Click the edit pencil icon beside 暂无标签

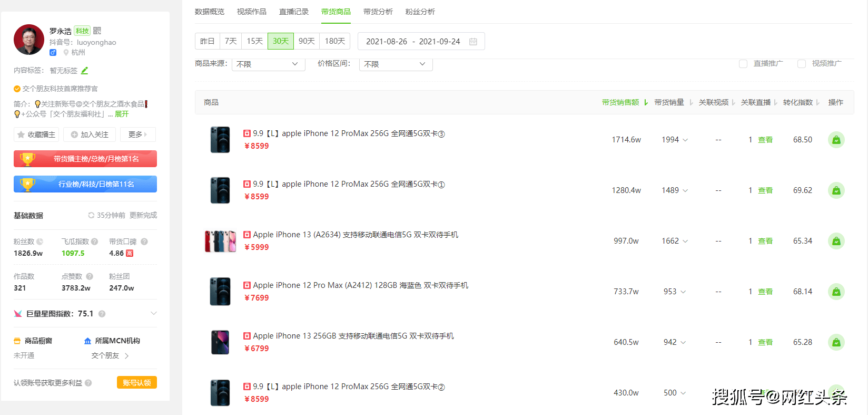point(85,70)
